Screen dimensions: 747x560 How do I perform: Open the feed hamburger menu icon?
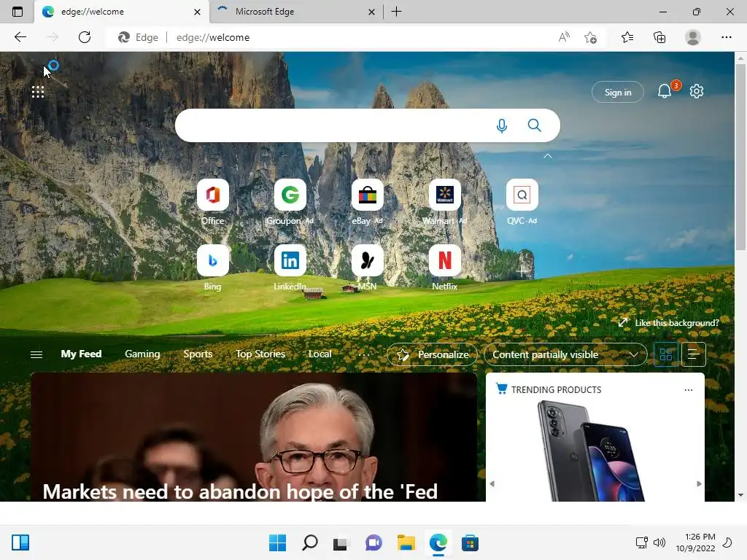36,355
